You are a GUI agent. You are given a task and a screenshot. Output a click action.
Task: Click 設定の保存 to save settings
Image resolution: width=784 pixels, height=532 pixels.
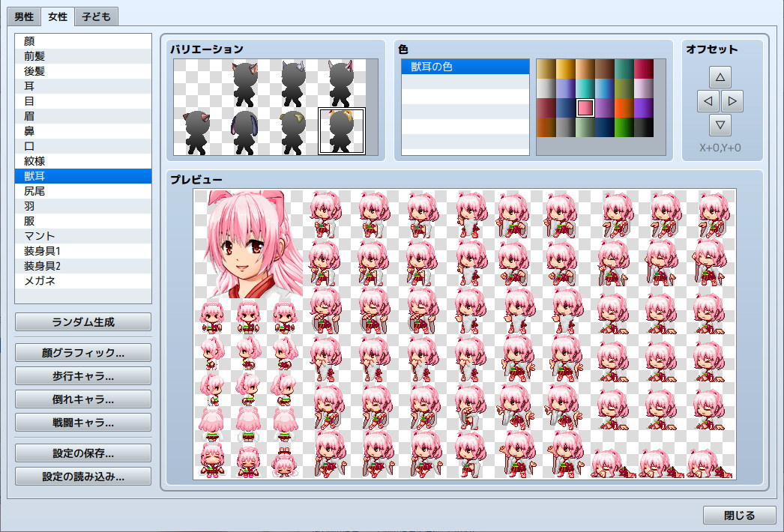click(82, 452)
